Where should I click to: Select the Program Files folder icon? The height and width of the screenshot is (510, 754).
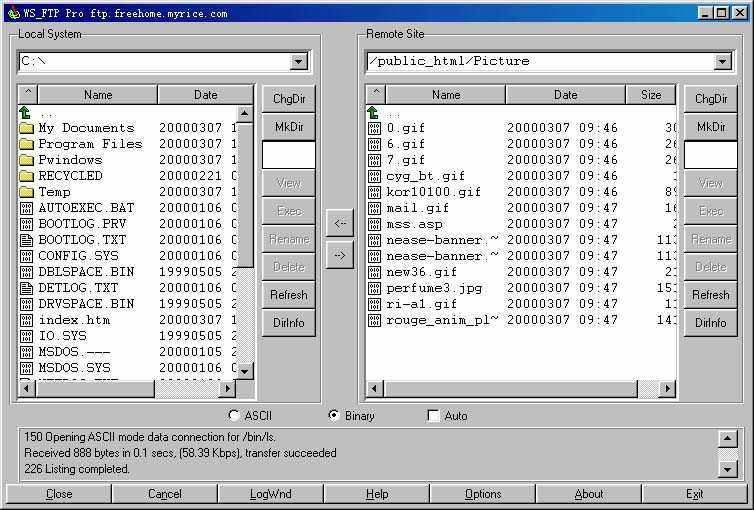pyautogui.click(x=27, y=144)
